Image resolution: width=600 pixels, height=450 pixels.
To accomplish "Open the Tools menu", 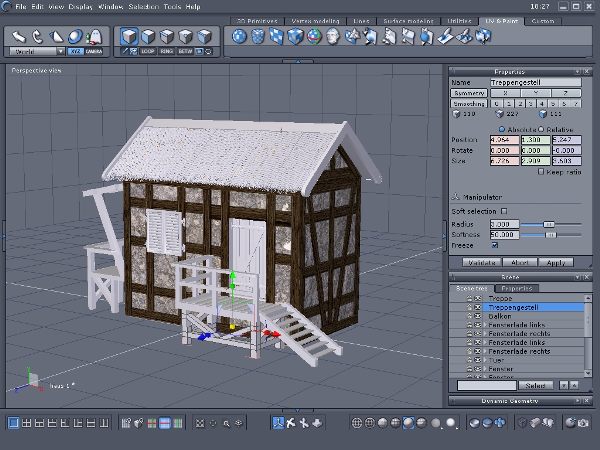I will [172, 7].
